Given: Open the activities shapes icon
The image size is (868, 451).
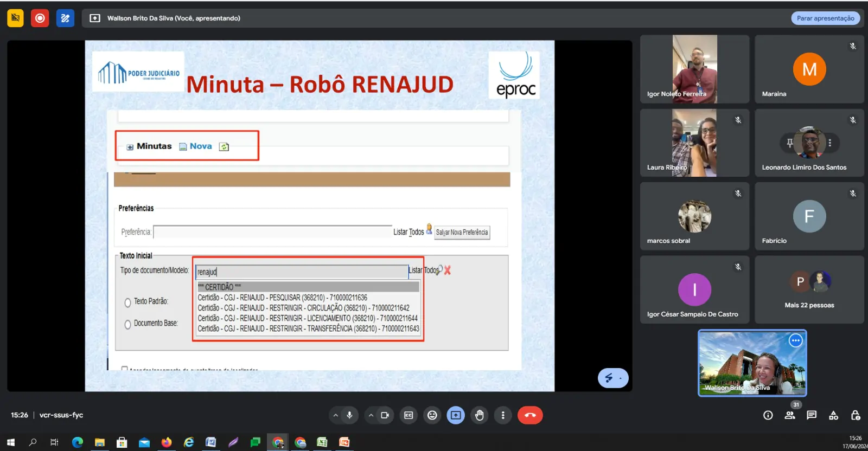Looking at the screenshot, I should click(834, 415).
